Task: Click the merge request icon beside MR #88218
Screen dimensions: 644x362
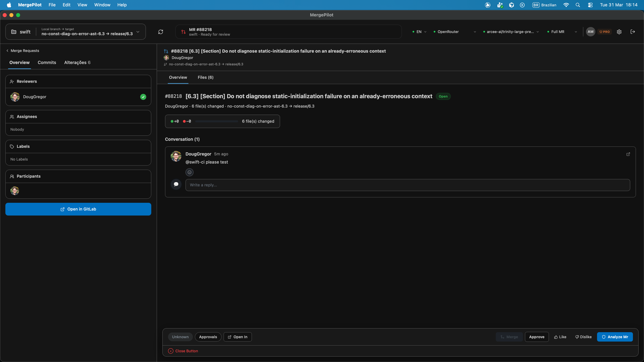Action: 183,32
